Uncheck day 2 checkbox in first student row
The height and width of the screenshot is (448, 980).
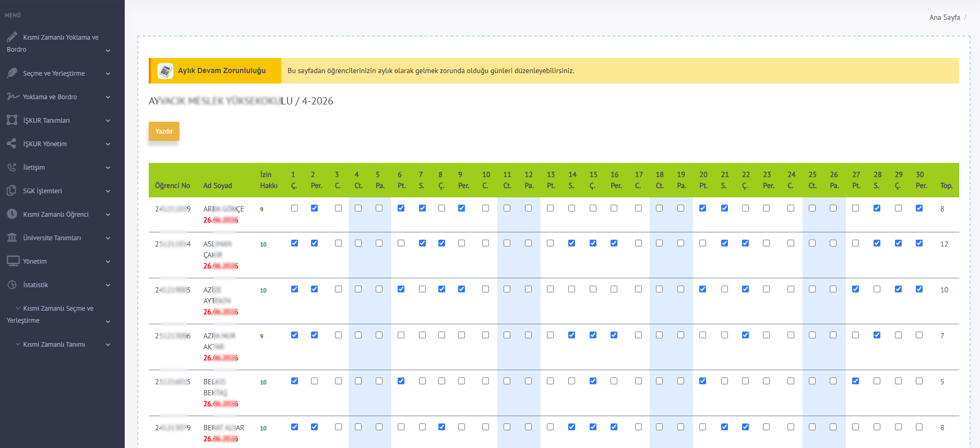[314, 208]
